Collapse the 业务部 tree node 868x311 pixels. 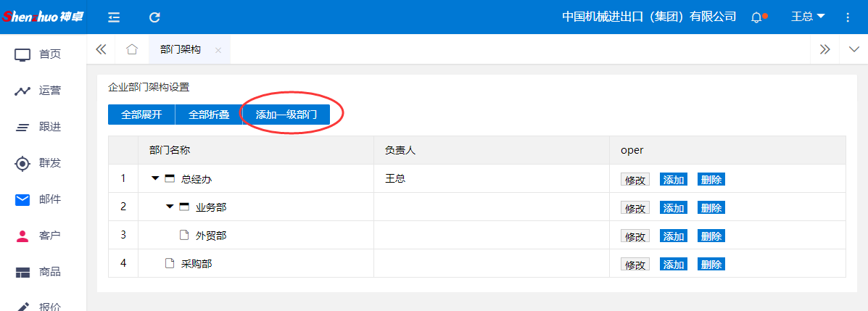[170, 207]
